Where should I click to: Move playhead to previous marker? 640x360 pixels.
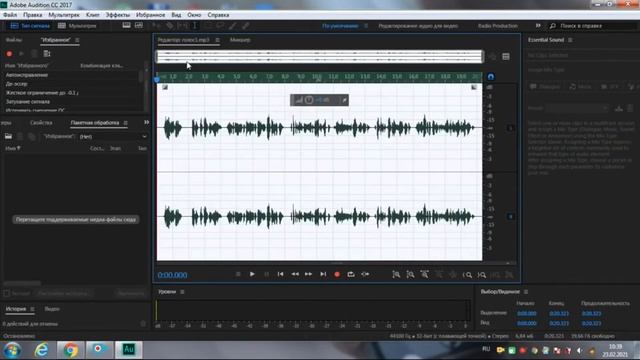point(280,274)
